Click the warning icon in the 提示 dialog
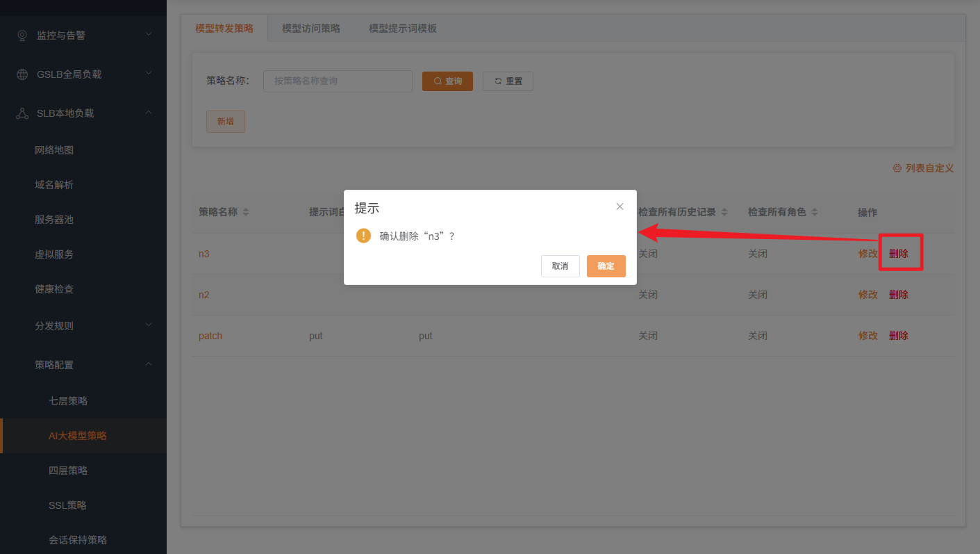 (363, 236)
